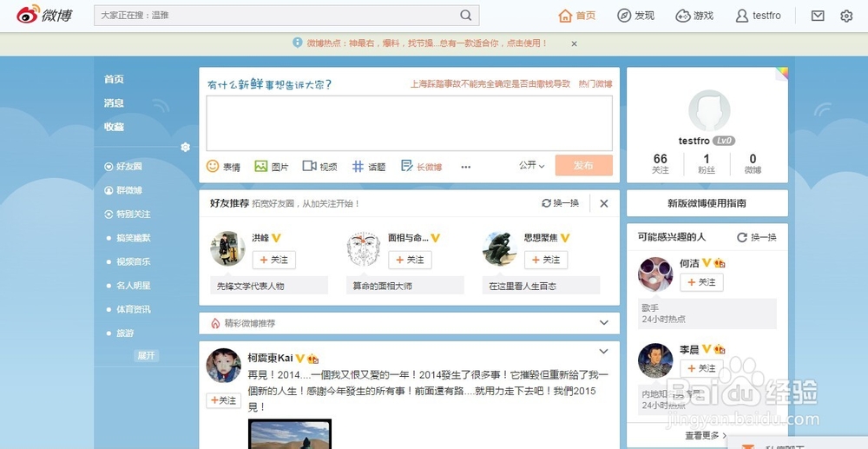This screenshot has height=449, width=868.
Task: Open the messages envelope icon
Action: pos(818,16)
